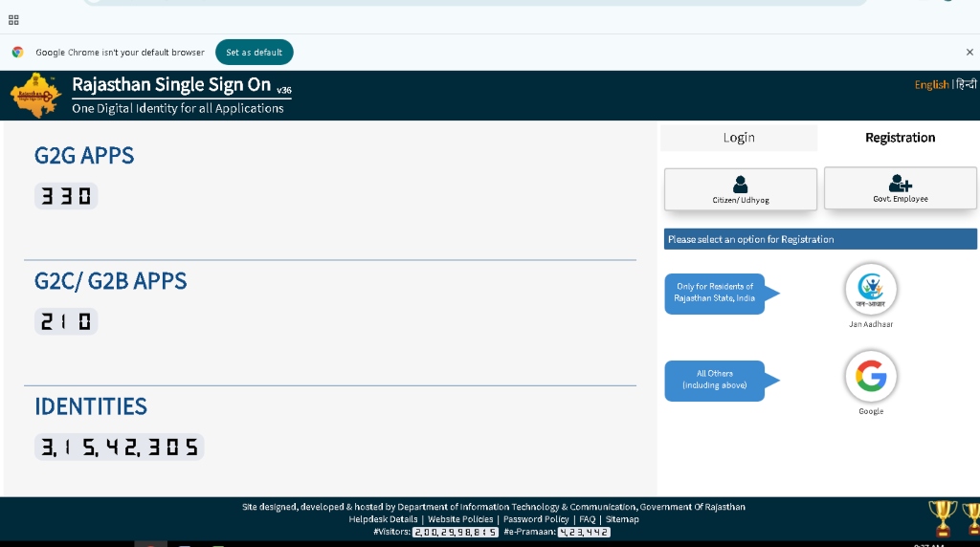
Task: Click the #Visitors counter value
Action: (x=456, y=532)
